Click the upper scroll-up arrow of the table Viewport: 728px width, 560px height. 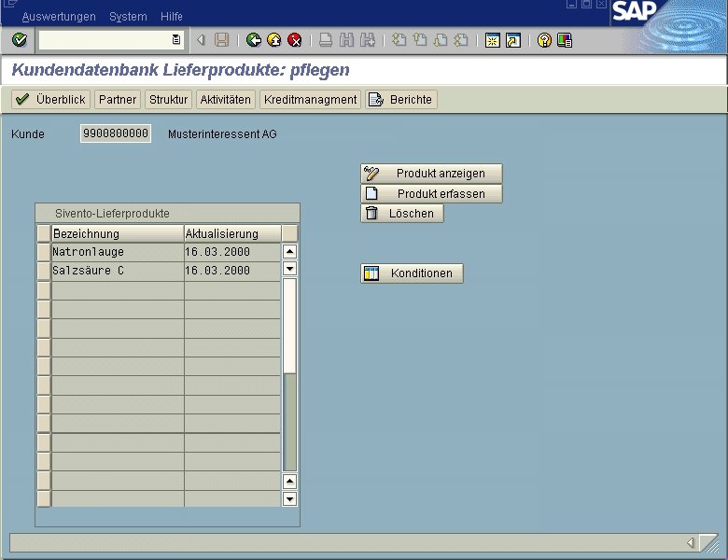point(289,252)
